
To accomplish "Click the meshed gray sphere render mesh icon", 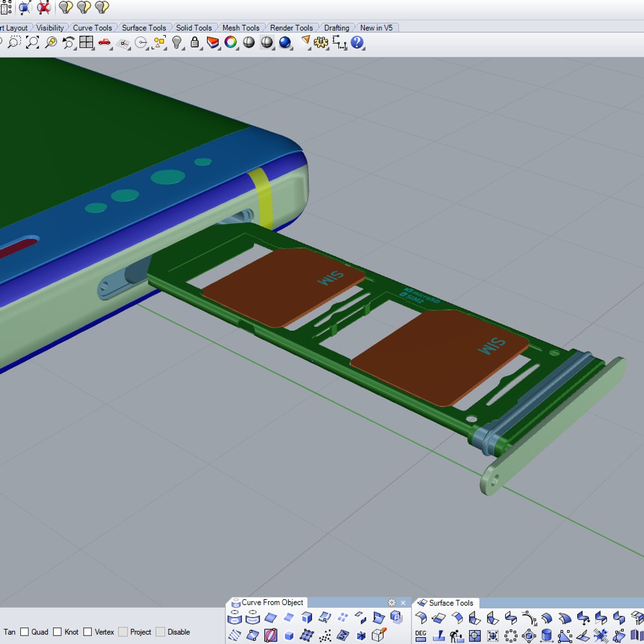I will (x=267, y=42).
